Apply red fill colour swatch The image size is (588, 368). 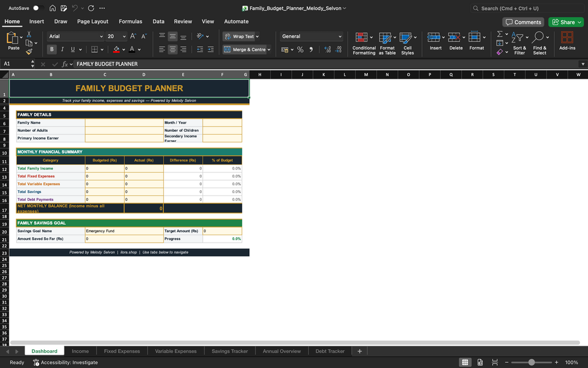[116, 49]
